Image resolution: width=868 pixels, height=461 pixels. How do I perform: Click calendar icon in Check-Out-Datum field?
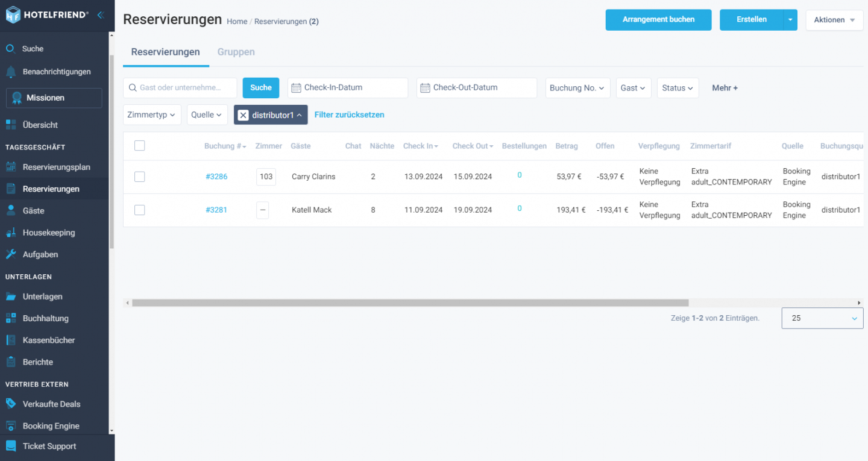coord(425,88)
